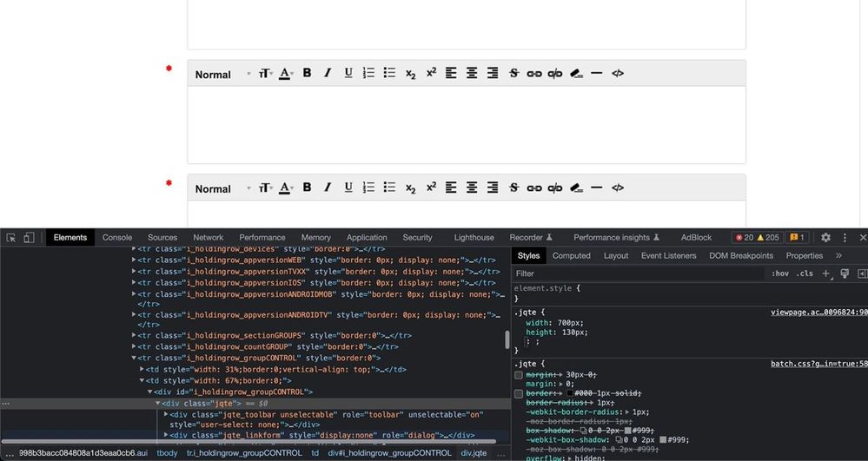Expand the i_holdingrow_countGROUP tr node

click(134, 347)
